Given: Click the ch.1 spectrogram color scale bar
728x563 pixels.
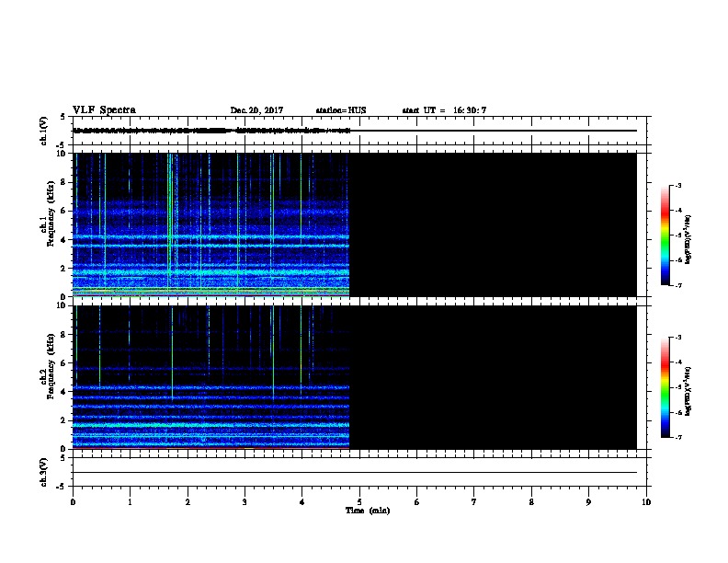Looking at the screenshot, I should (x=665, y=236).
